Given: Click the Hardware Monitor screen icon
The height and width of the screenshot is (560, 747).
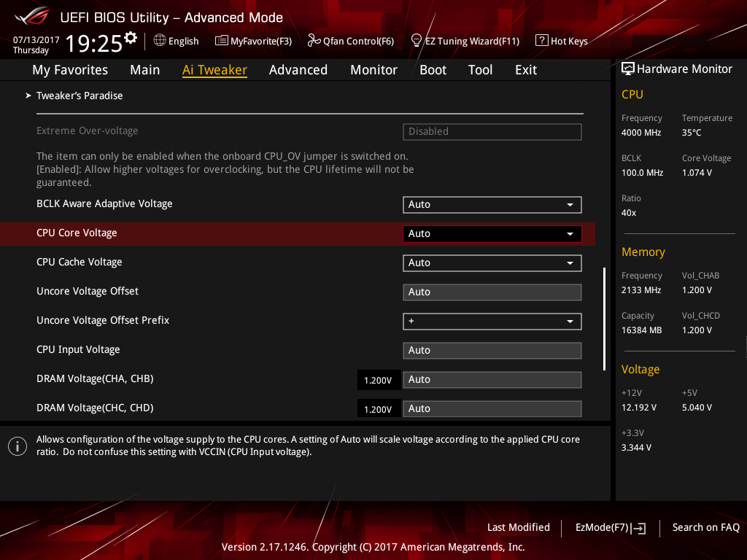Looking at the screenshot, I should click(x=628, y=69).
